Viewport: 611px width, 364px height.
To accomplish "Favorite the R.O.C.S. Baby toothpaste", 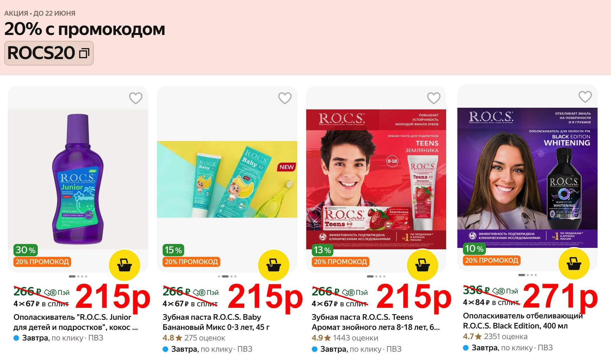I will pos(285,98).
